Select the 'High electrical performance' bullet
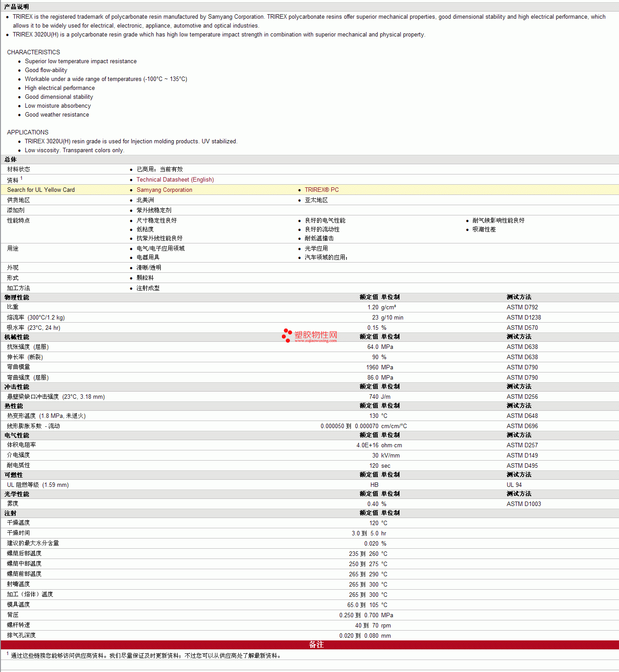 (x=60, y=88)
